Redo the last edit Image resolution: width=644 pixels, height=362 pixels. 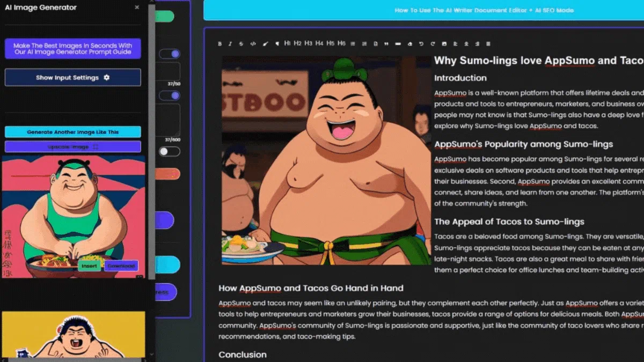pyautogui.click(x=433, y=43)
